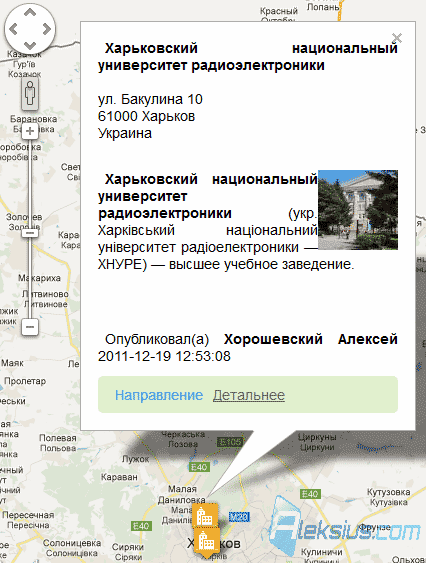Click the Макариха map label
This screenshot has height=563, width=426.
point(40,278)
